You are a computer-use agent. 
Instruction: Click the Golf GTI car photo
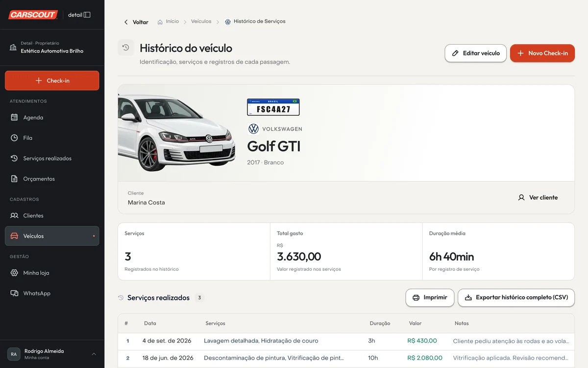coord(177,133)
